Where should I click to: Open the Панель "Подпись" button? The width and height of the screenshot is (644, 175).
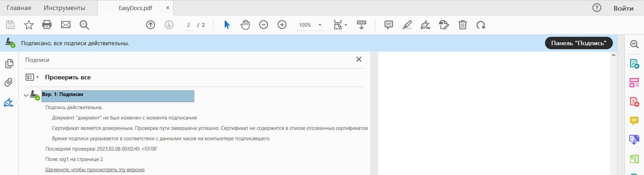tap(579, 43)
